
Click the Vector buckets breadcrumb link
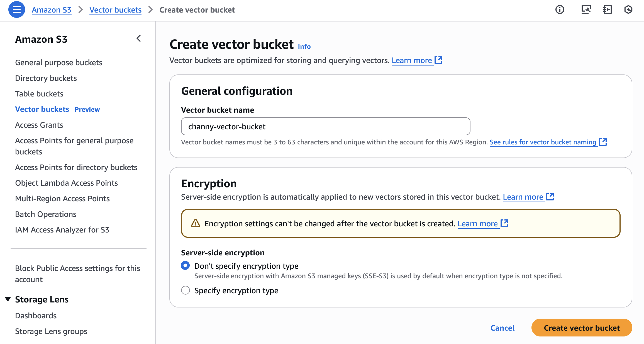pyautogui.click(x=115, y=10)
